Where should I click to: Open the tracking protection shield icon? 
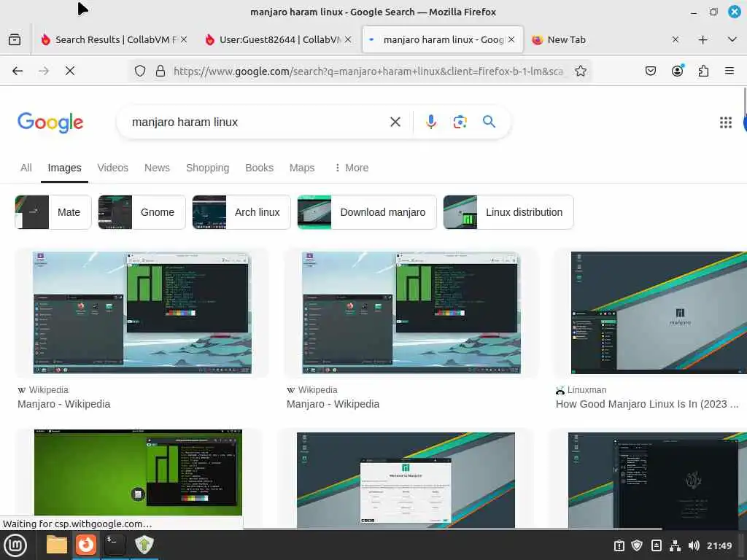139,71
